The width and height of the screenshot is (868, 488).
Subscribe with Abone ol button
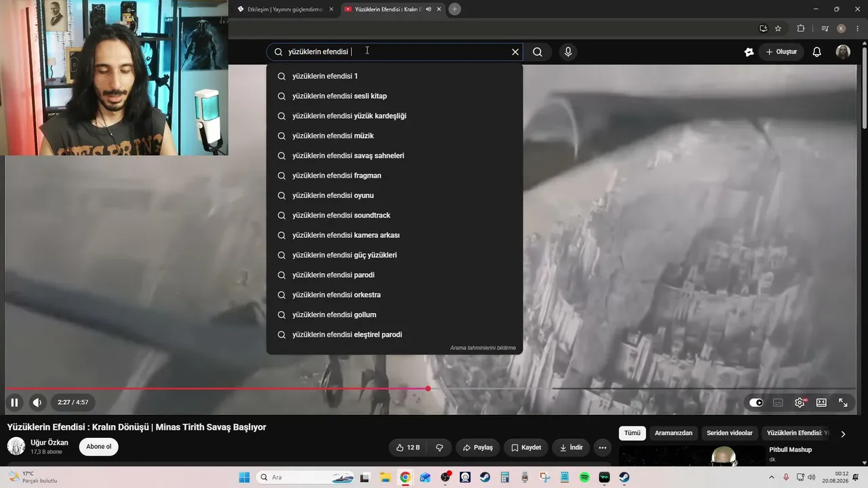coord(99,447)
